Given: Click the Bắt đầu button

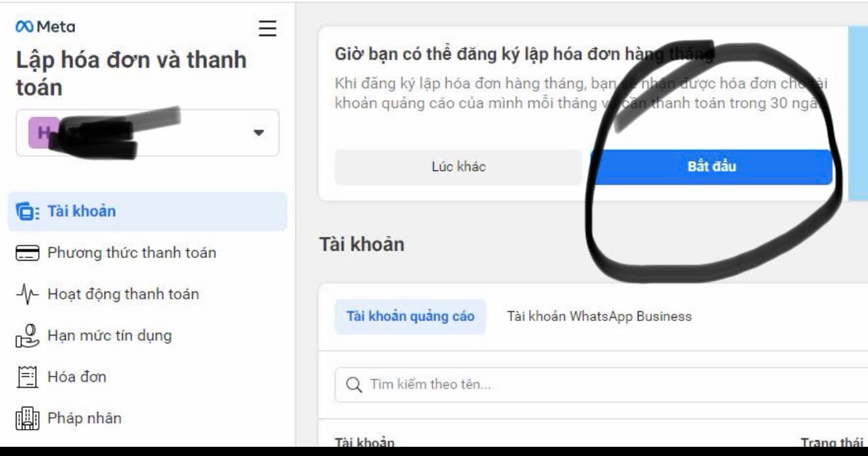Looking at the screenshot, I should [x=711, y=167].
